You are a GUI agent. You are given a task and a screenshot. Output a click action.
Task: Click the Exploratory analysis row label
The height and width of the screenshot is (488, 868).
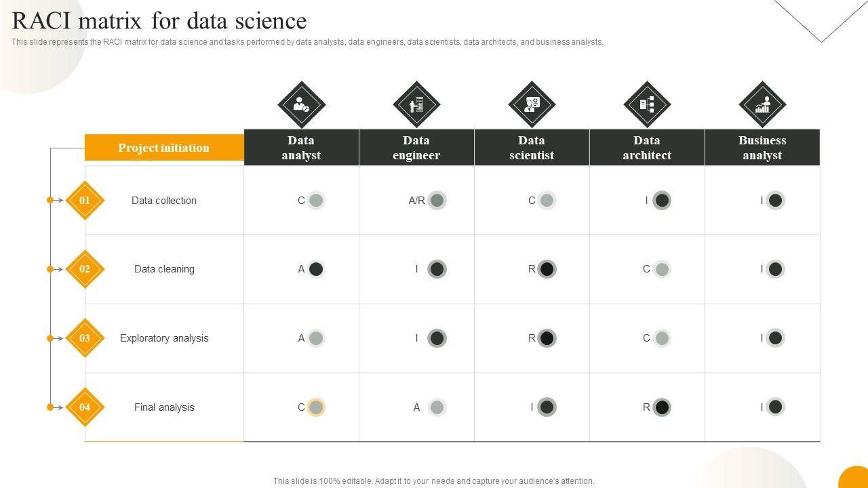pyautogui.click(x=164, y=338)
